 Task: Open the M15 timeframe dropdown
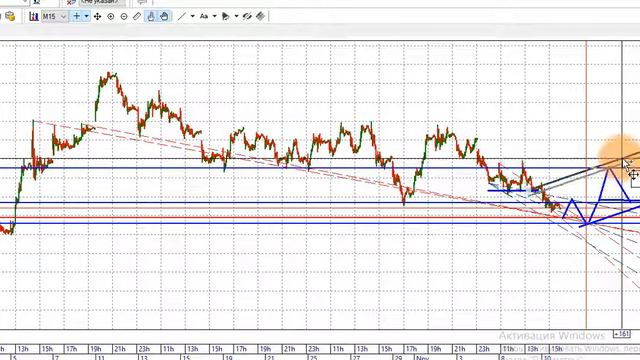(55, 17)
